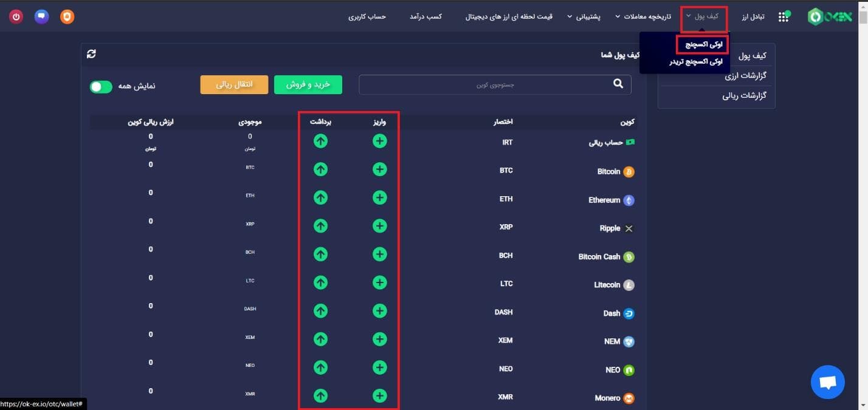868x410 pixels.
Task: Open the blue live chat bubble
Action: (827, 382)
